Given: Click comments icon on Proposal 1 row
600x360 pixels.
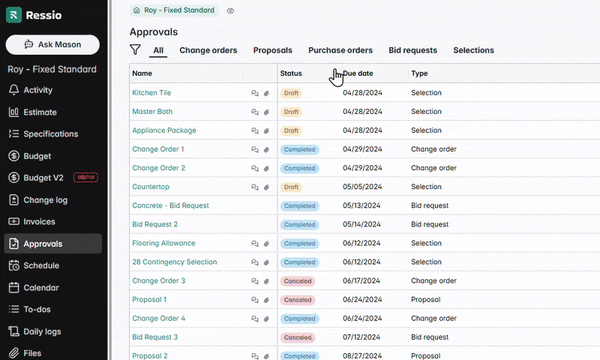Looking at the screenshot, I should click(255, 300).
